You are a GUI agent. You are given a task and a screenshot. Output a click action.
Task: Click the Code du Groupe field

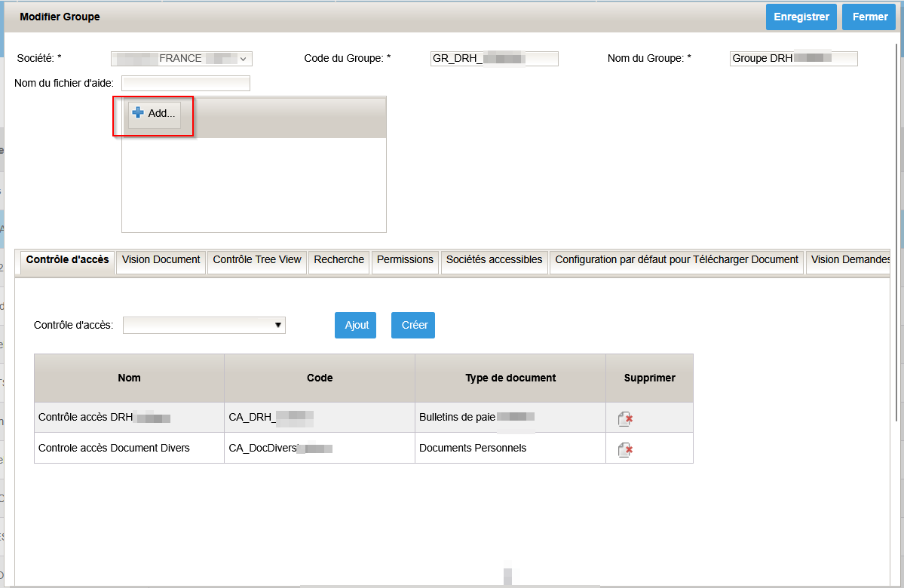(x=494, y=58)
